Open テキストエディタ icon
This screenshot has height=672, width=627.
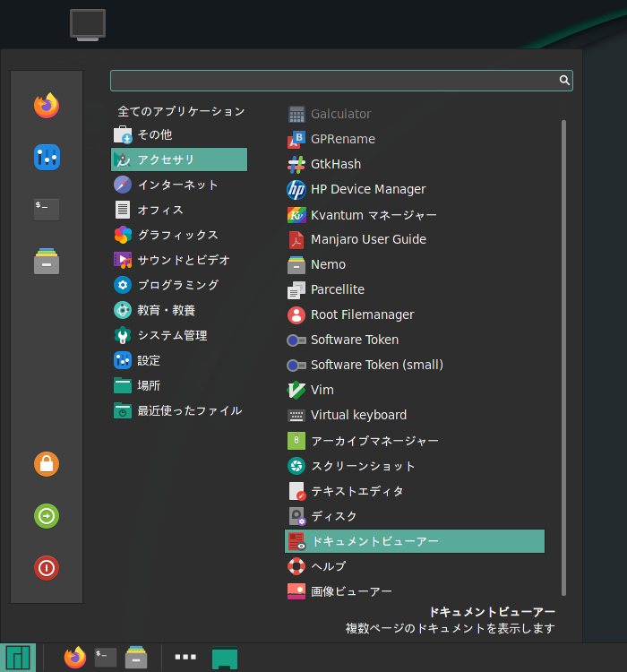pyautogui.click(x=296, y=491)
